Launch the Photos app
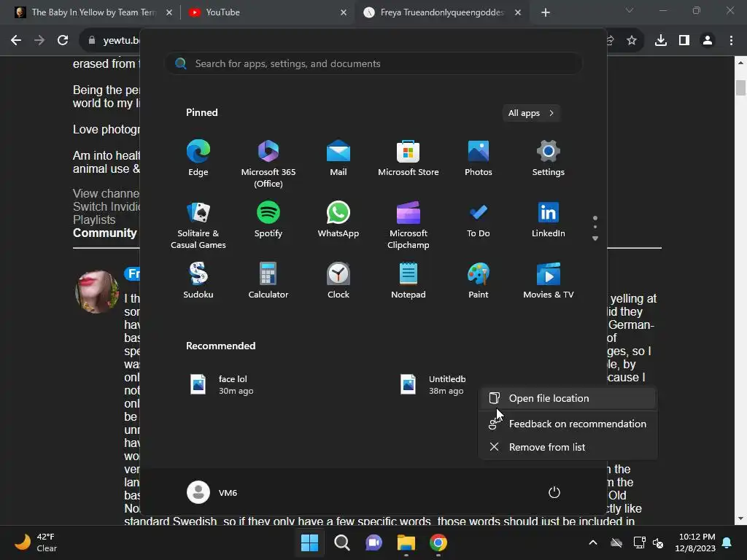Screen dimensions: 747x560 click(479, 158)
